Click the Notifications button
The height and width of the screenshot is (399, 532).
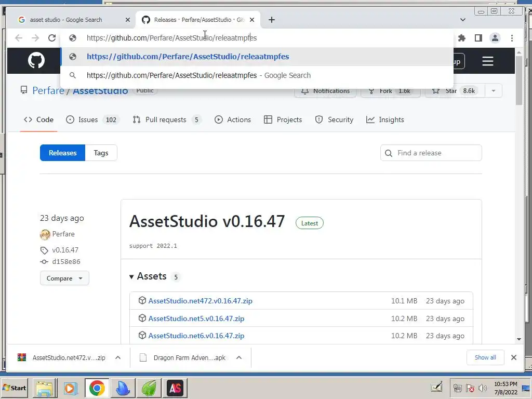point(325,91)
